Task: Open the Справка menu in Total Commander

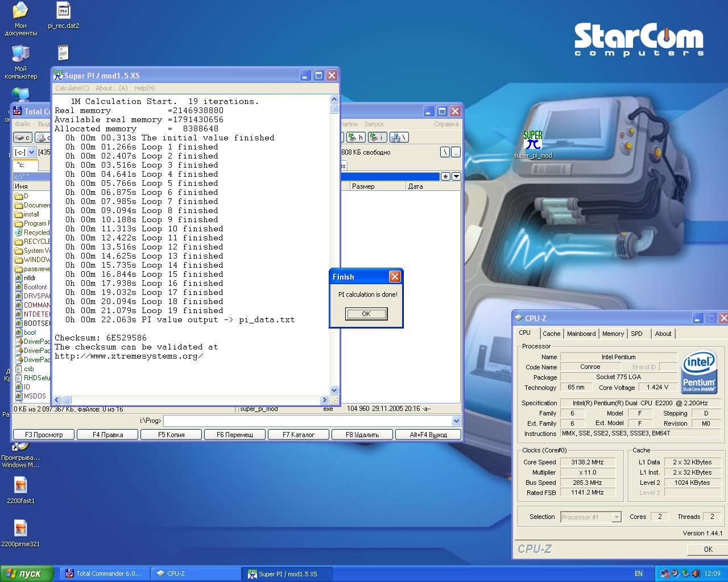Action: point(446,124)
